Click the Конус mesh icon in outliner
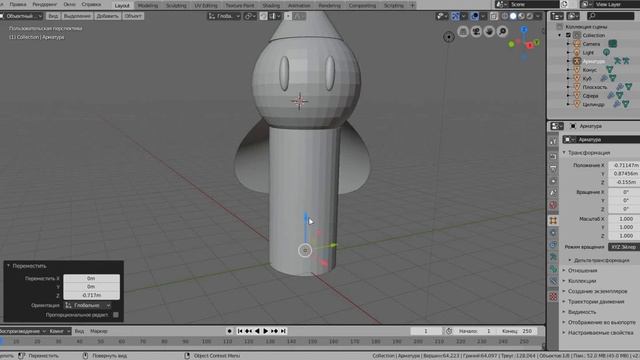Screen dimensions: 640x360 point(577,70)
